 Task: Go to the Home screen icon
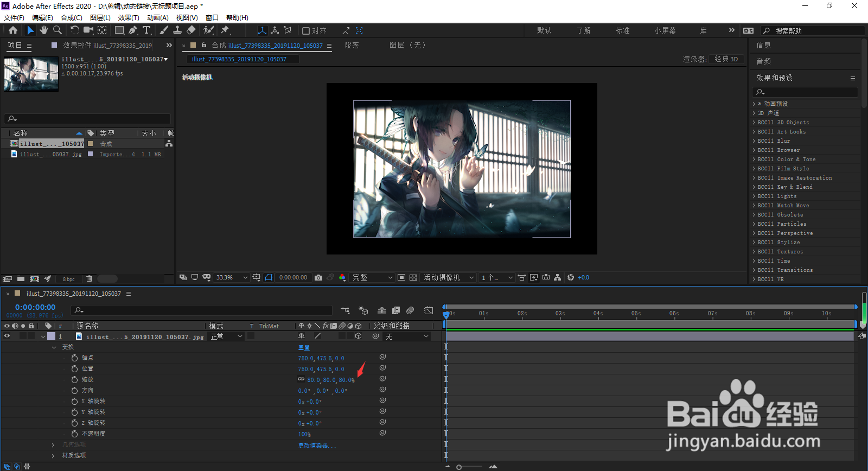[x=13, y=30]
